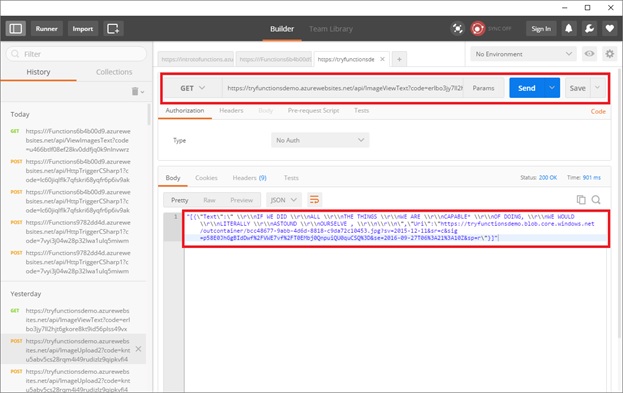
Task: Expand the Send button dropdown arrow
Action: [552, 88]
